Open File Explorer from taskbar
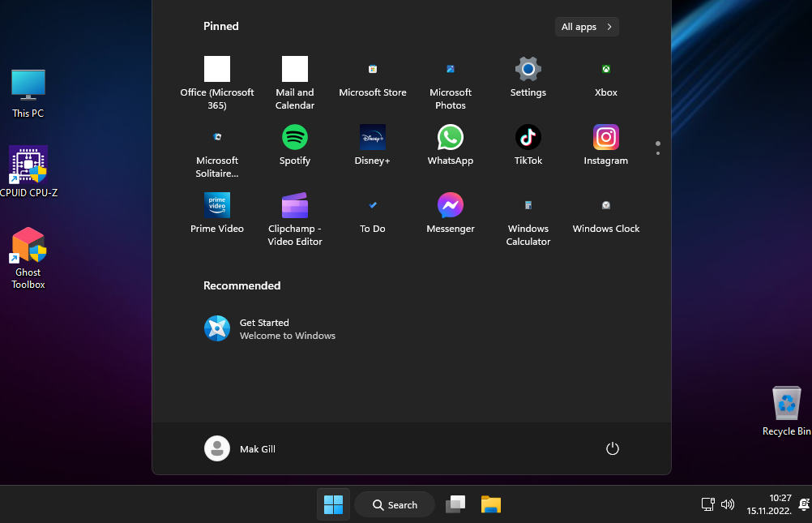 (x=490, y=504)
